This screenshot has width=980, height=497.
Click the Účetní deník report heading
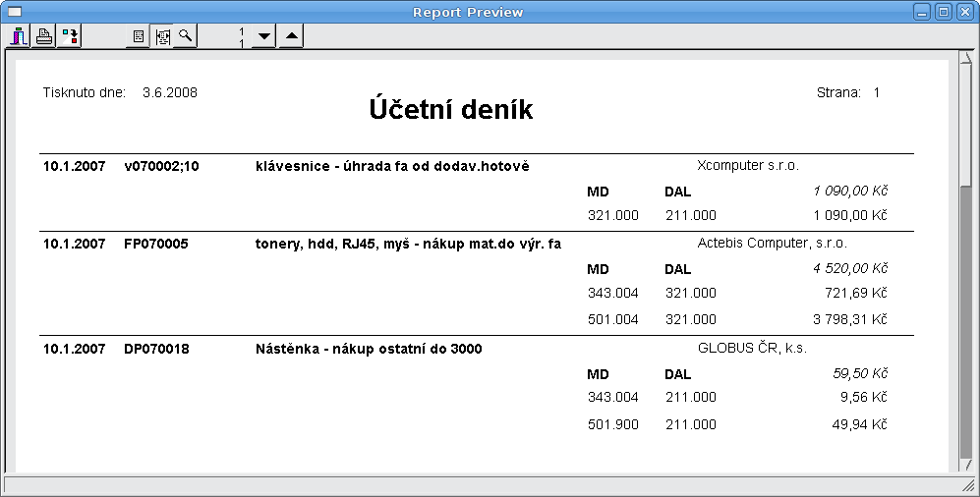click(x=451, y=110)
